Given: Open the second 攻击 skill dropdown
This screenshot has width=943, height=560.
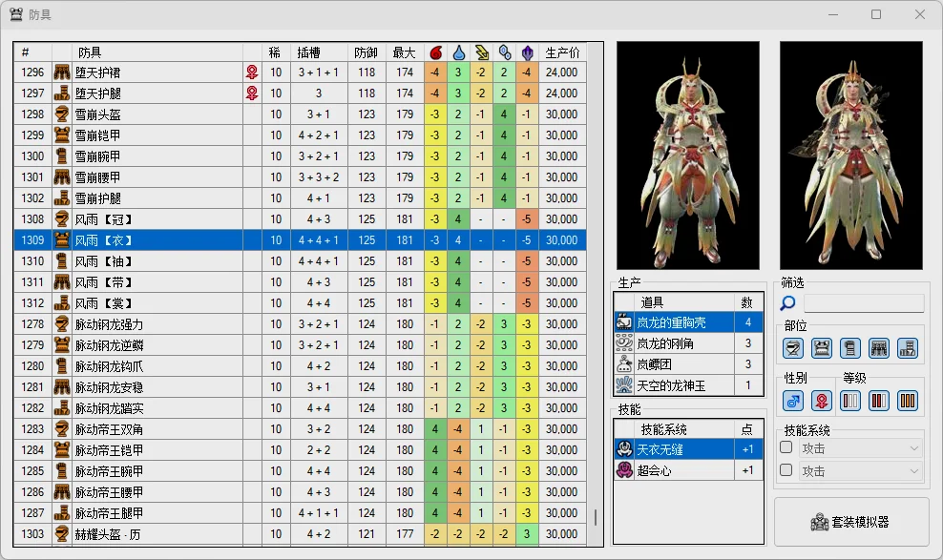Looking at the screenshot, I should coord(861,471).
